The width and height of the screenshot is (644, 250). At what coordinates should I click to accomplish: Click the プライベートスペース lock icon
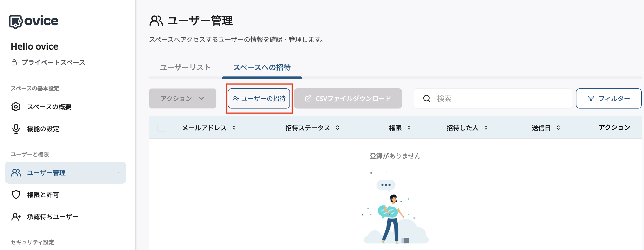(14, 62)
